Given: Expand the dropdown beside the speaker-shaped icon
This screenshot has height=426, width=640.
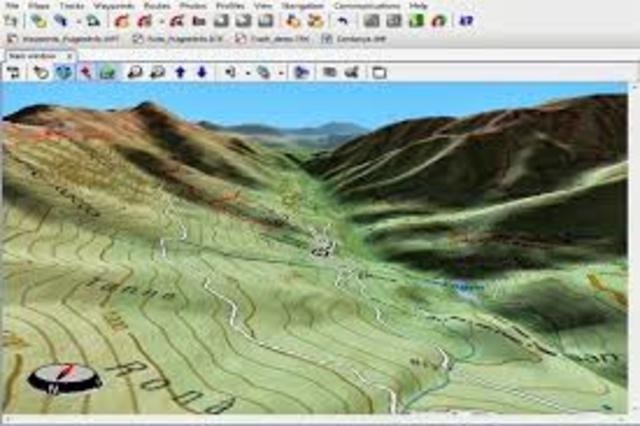Looking at the screenshot, I should coord(248,73).
